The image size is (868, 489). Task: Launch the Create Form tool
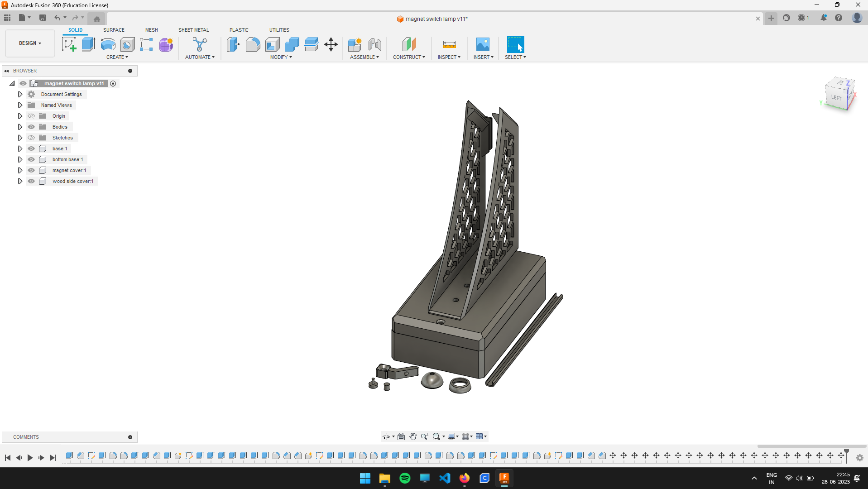[166, 44]
